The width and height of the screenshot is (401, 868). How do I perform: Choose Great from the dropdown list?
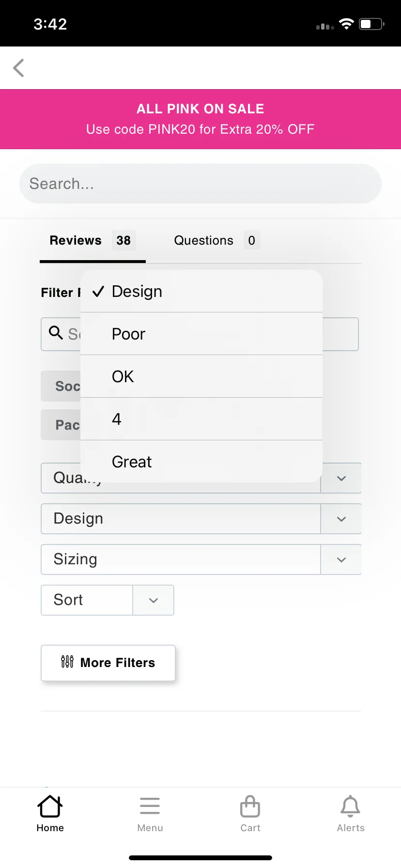201,462
